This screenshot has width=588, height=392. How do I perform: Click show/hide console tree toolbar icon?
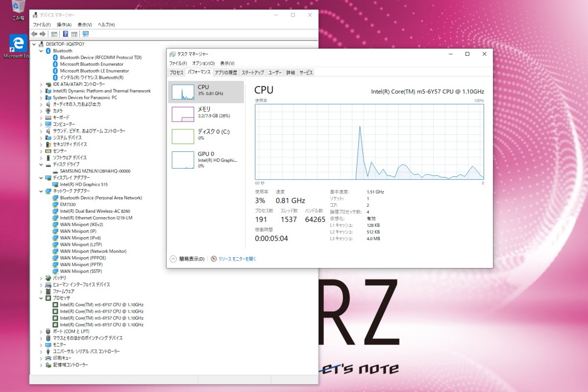(54, 34)
